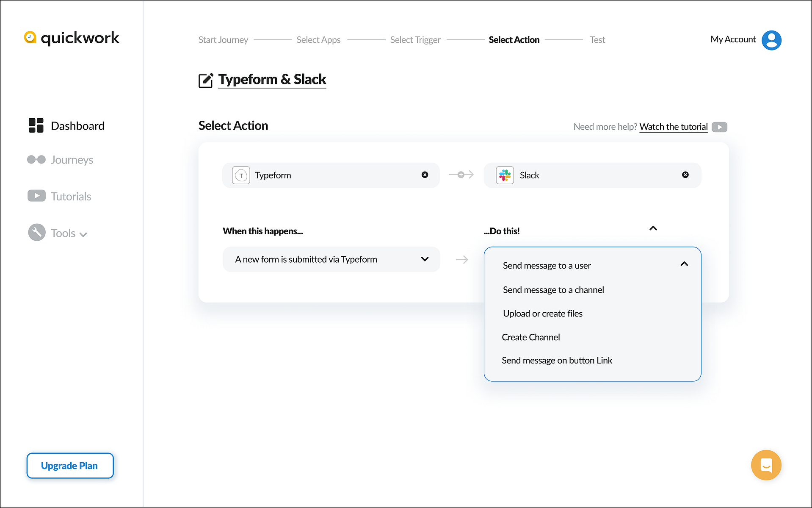Click the 'When this happens...' label
The image size is (812, 508).
[262, 231]
